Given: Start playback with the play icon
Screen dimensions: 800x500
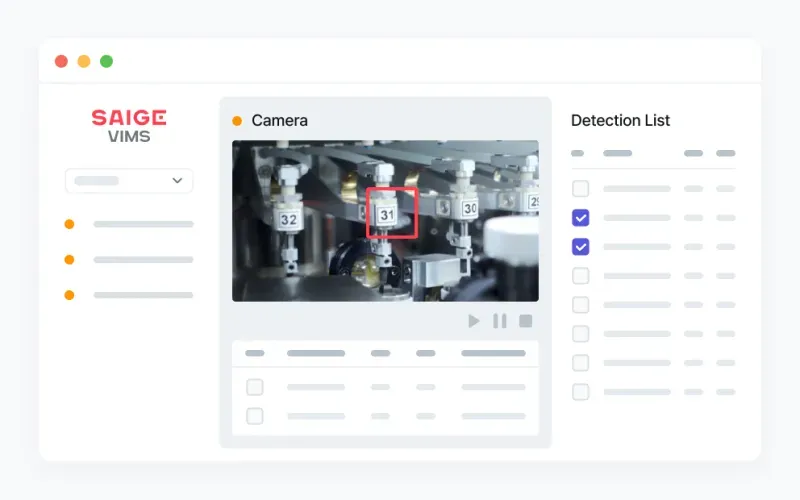Looking at the screenshot, I should [473, 321].
